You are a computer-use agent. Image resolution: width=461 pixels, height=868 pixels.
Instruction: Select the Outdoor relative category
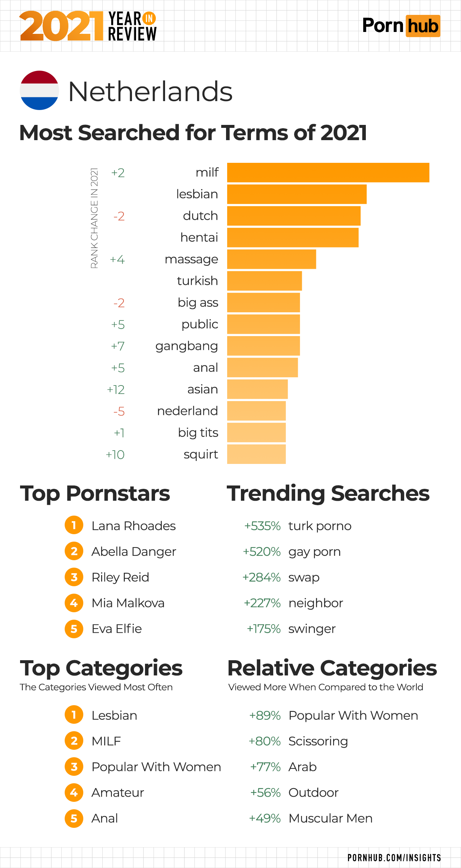point(313,793)
